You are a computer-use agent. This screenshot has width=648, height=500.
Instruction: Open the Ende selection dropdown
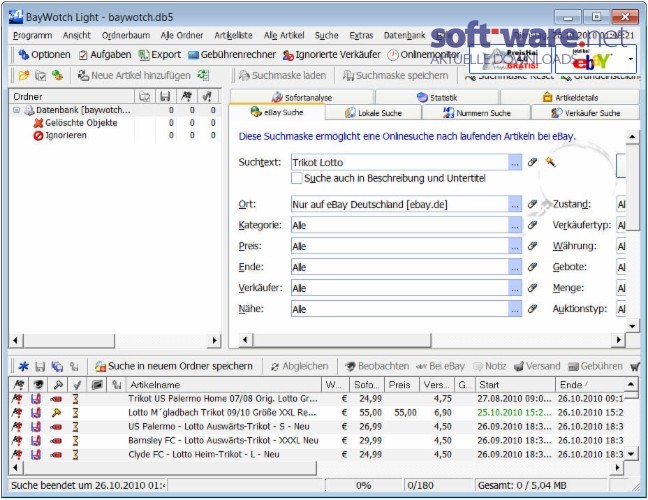tap(515, 267)
